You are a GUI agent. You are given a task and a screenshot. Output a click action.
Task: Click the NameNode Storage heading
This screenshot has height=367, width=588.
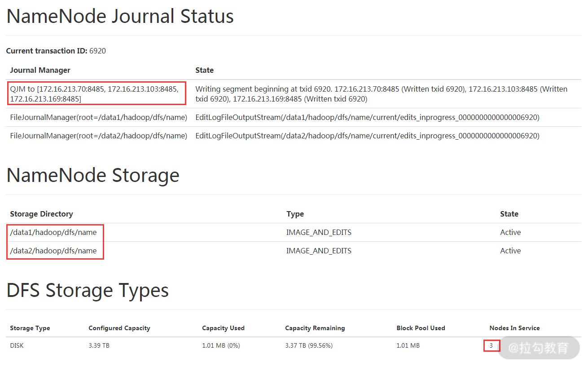click(x=93, y=175)
